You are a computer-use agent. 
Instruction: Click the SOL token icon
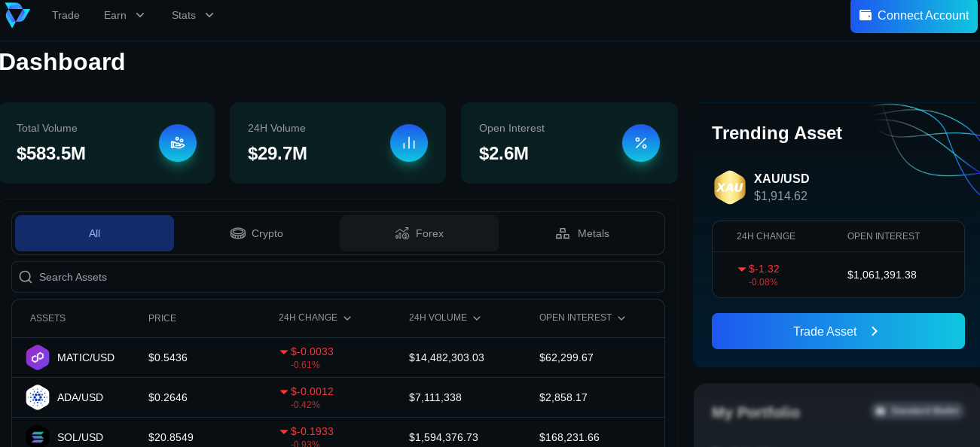38,436
